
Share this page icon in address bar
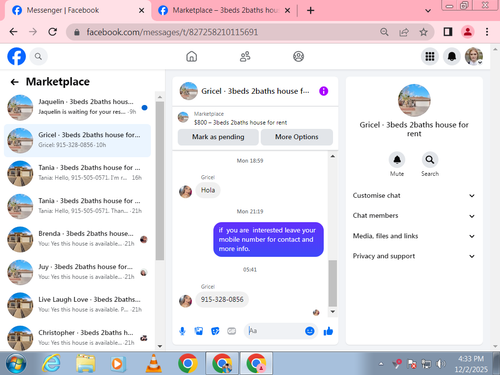(x=404, y=32)
